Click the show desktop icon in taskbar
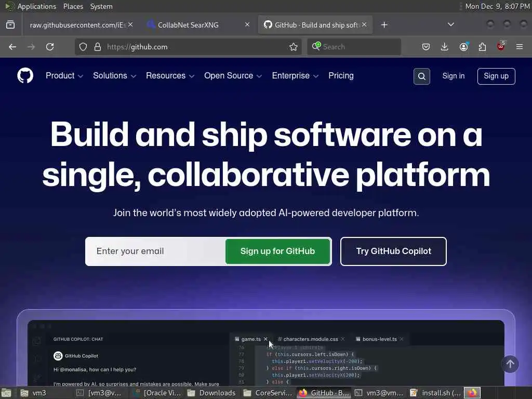Screen dimensions: 532x399 pyautogui.click(x=6, y=393)
